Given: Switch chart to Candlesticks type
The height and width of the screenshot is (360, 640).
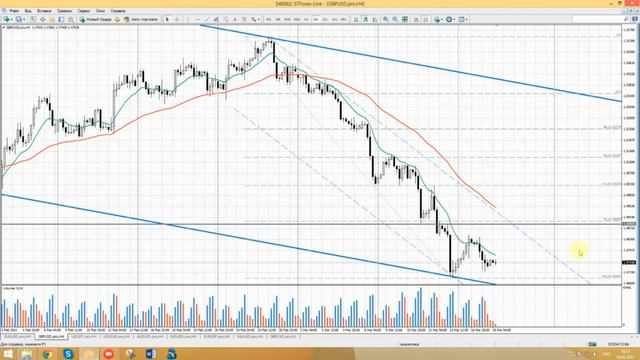Looking at the screenshot, I should tap(365, 19).
